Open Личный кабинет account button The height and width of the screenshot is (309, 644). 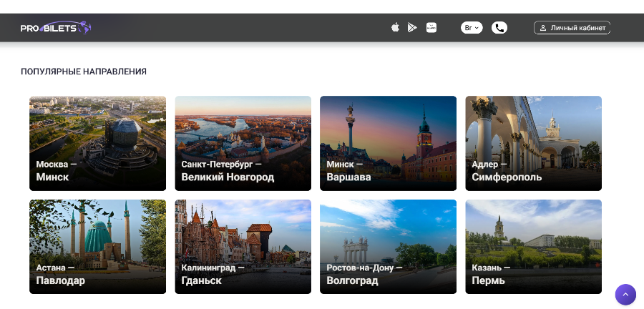(572, 28)
